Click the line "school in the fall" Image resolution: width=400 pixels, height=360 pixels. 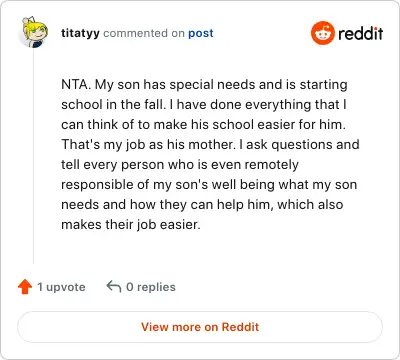pos(113,105)
